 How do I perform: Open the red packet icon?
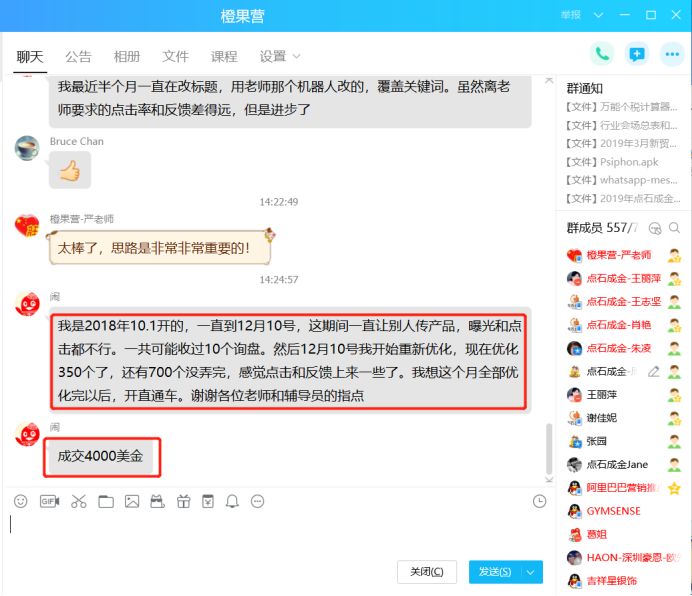tap(208, 501)
